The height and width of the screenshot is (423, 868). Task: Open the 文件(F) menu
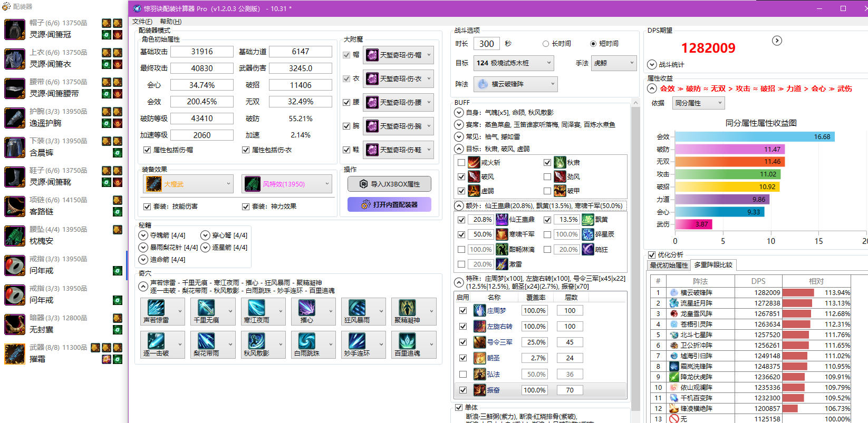pos(142,22)
